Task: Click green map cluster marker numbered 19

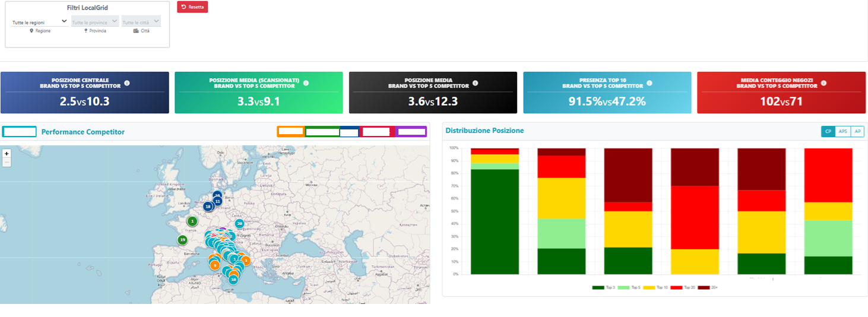Action: click(183, 240)
